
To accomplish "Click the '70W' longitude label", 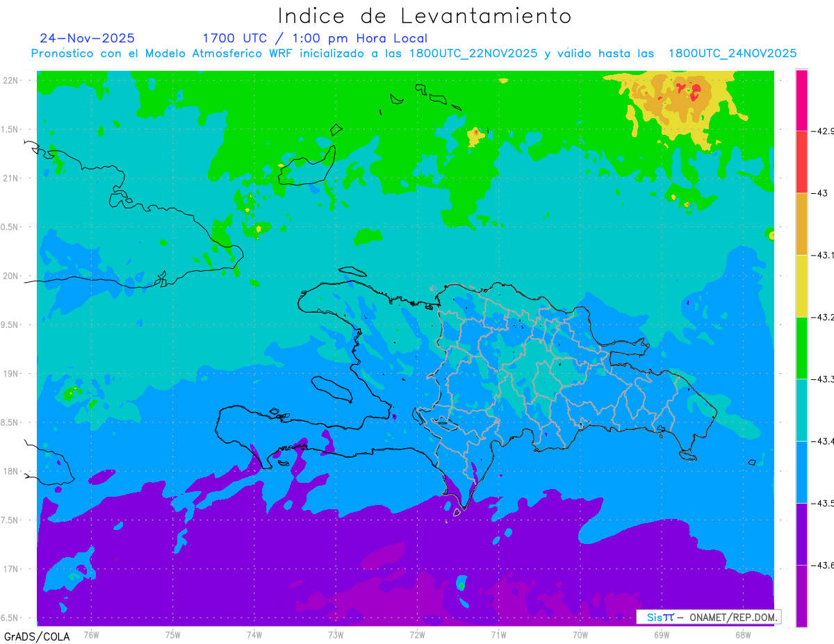I will (x=580, y=634).
